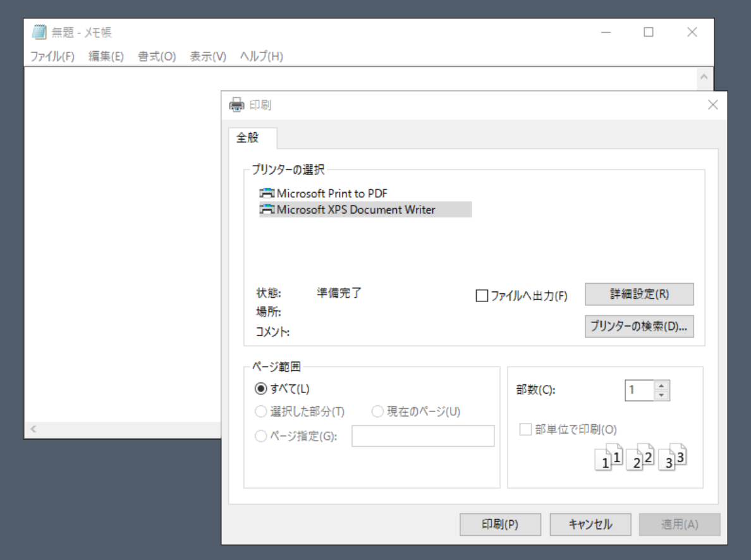Increase the number of copies with the up arrow
Screen dimensions: 751x560
[661, 386]
